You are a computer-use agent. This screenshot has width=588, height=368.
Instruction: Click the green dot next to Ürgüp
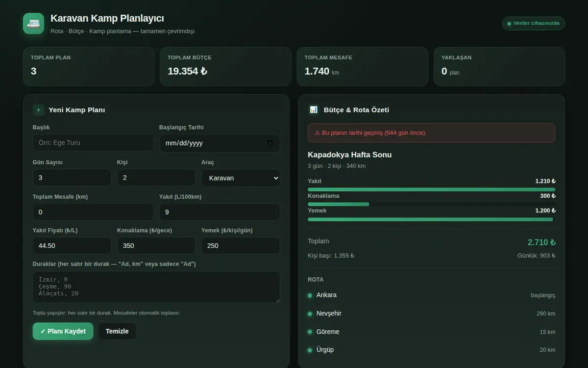click(310, 350)
